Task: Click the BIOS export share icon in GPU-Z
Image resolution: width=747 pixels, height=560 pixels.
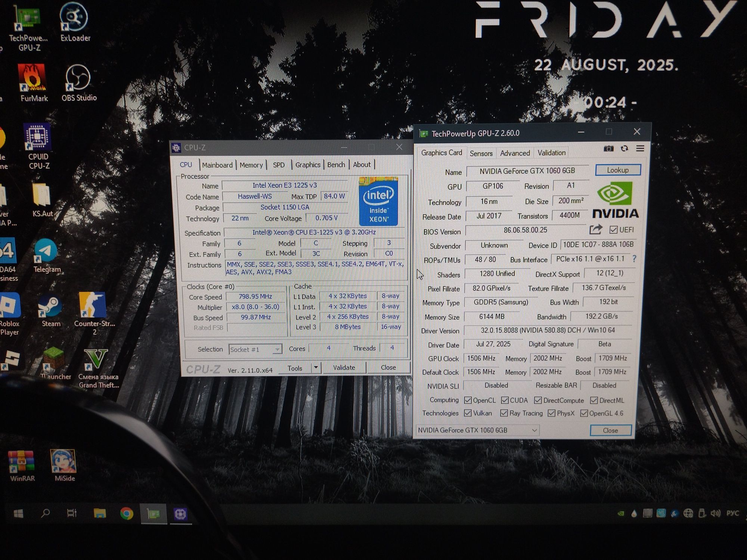Action: click(596, 229)
